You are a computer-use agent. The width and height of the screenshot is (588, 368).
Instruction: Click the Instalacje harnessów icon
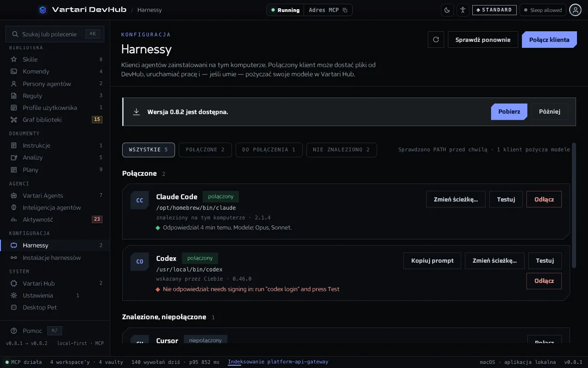[x=14, y=258]
